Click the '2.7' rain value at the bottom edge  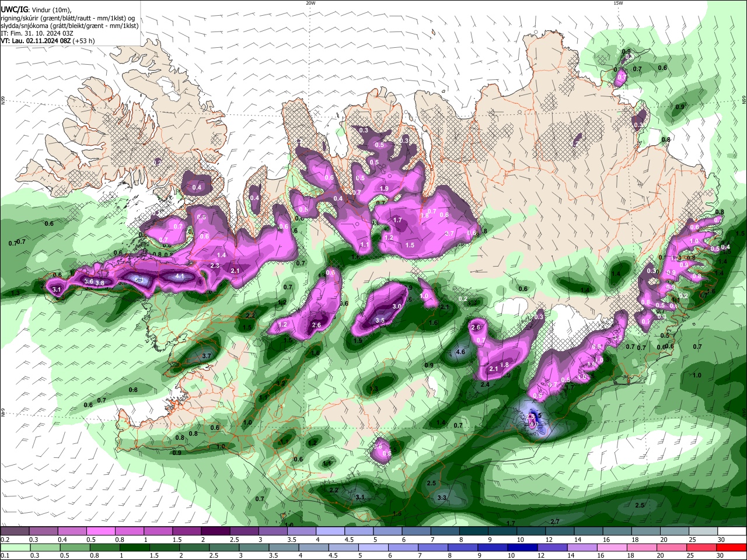[x=555, y=521]
